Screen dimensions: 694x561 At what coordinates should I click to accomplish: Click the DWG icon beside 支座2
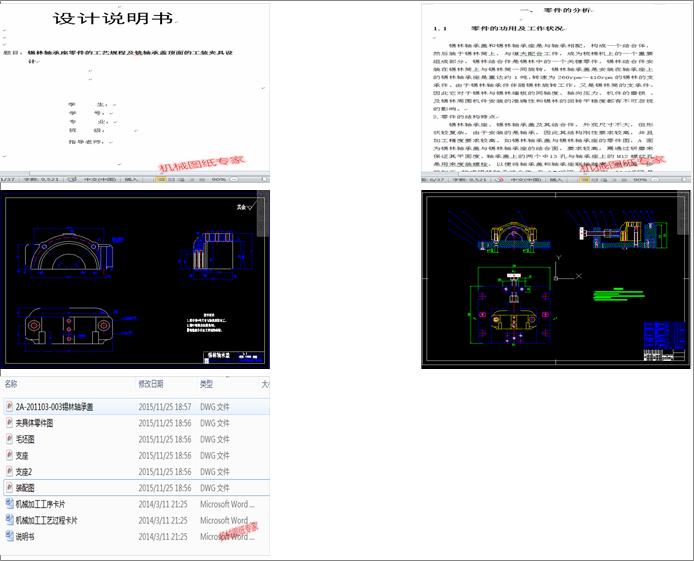9,471
